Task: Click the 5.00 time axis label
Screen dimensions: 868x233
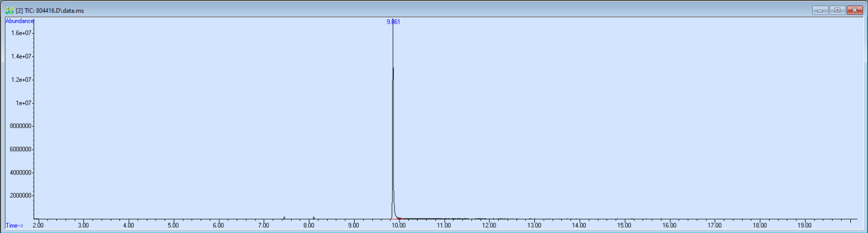Action: 173,225
